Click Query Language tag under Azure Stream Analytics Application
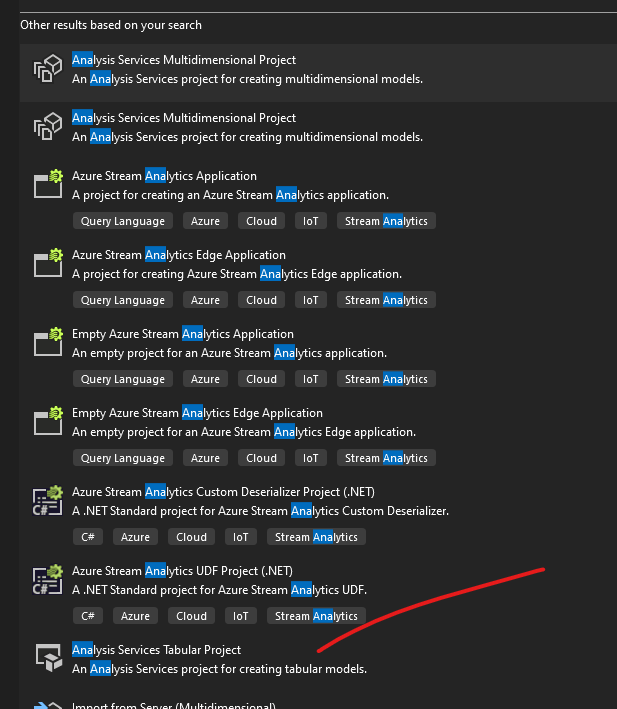Viewport: 617px width, 709px height. [123, 221]
